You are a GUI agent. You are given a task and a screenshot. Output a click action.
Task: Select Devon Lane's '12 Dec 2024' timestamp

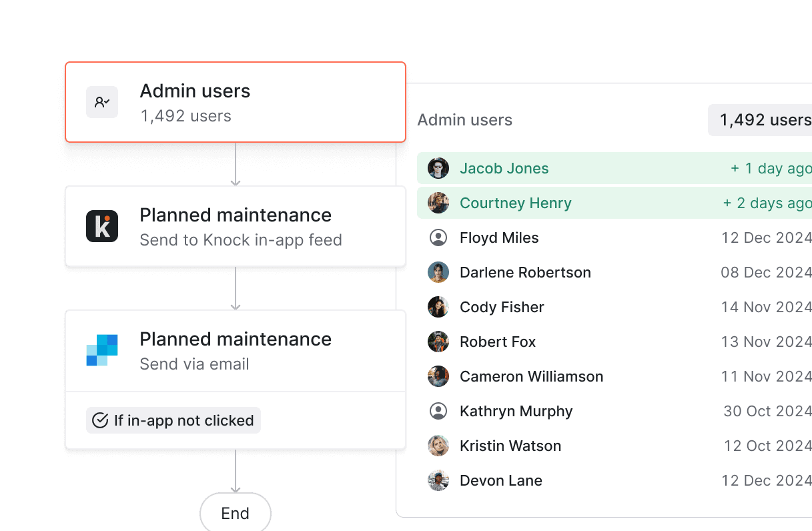pyautogui.click(x=766, y=480)
